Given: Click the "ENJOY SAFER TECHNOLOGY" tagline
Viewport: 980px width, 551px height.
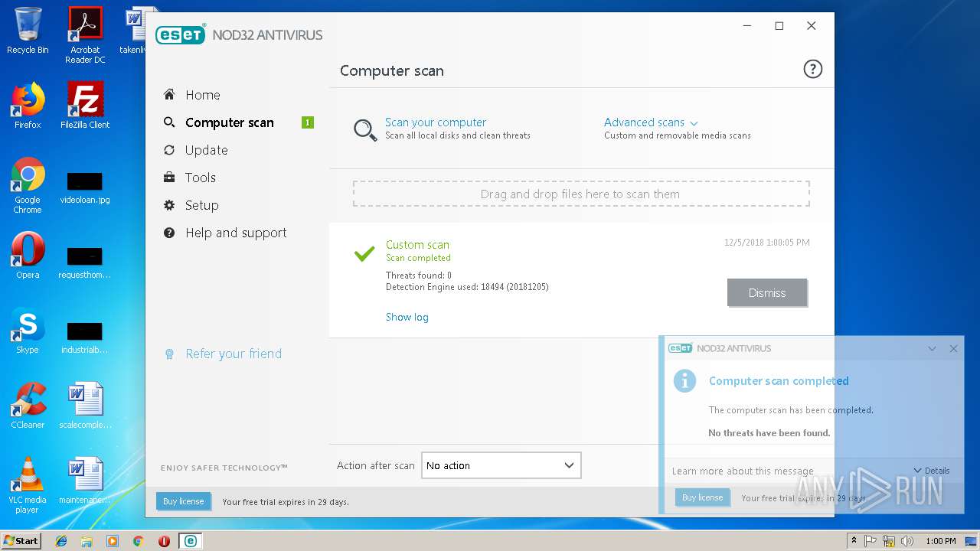Looking at the screenshot, I should coord(224,468).
